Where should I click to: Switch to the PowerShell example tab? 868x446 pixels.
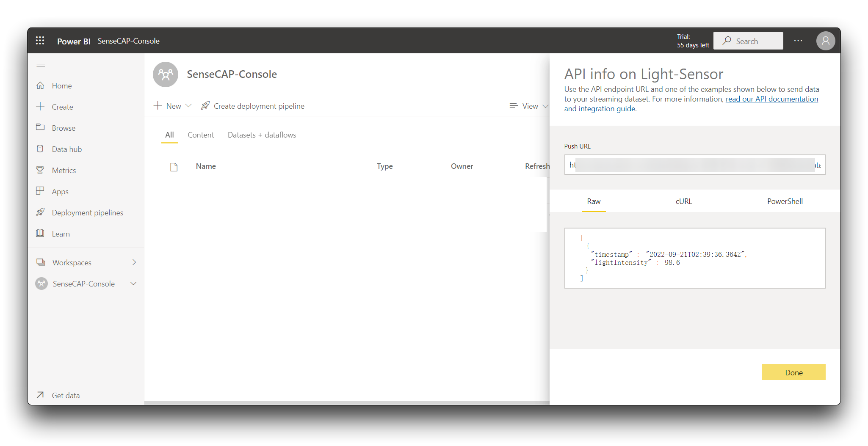click(x=785, y=201)
